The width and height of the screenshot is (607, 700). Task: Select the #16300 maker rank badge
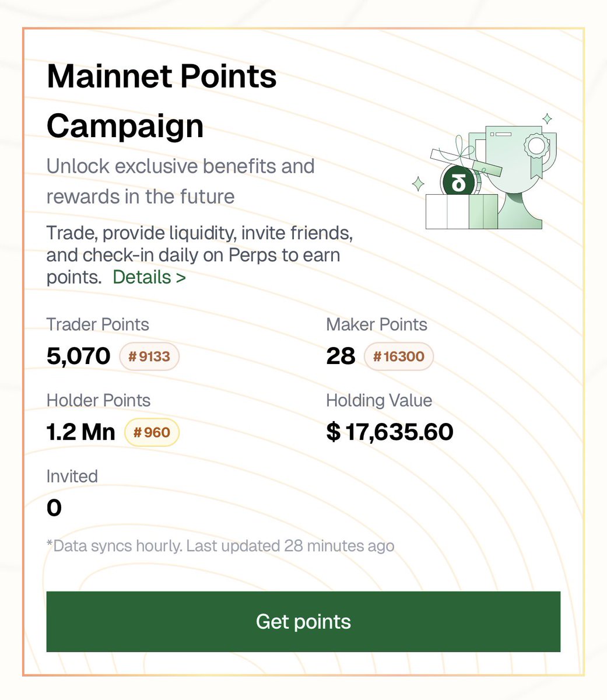[x=399, y=356]
